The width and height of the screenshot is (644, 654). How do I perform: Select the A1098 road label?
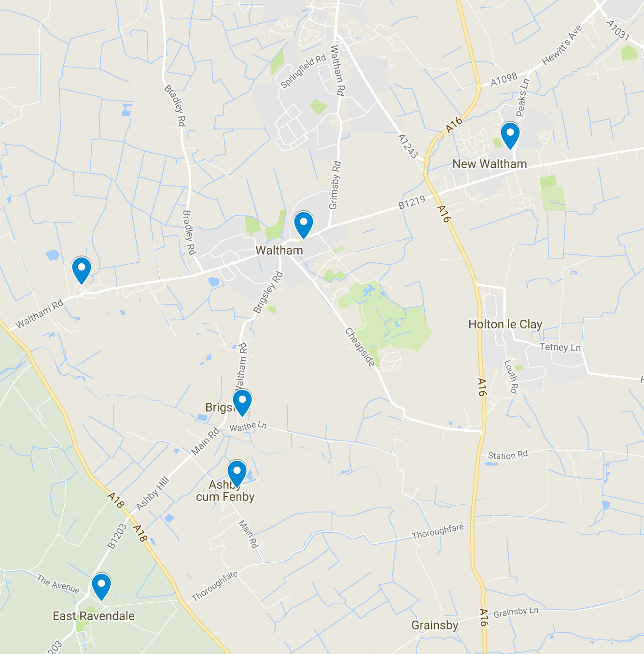point(504,79)
